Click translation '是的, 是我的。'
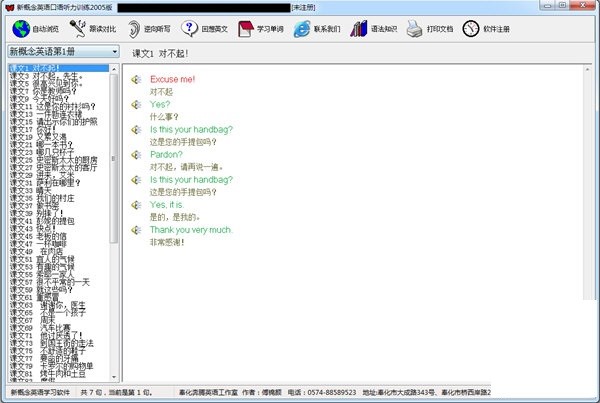 (175, 217)
